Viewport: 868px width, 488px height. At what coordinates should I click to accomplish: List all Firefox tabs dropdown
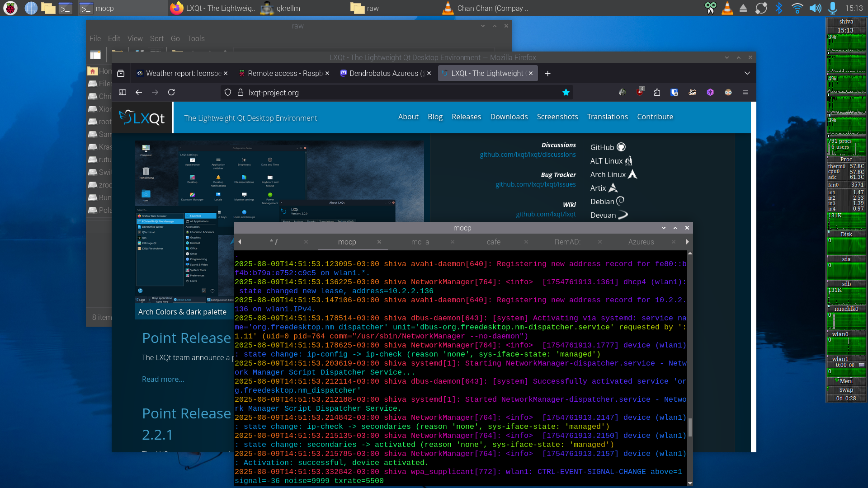[747, 73]
